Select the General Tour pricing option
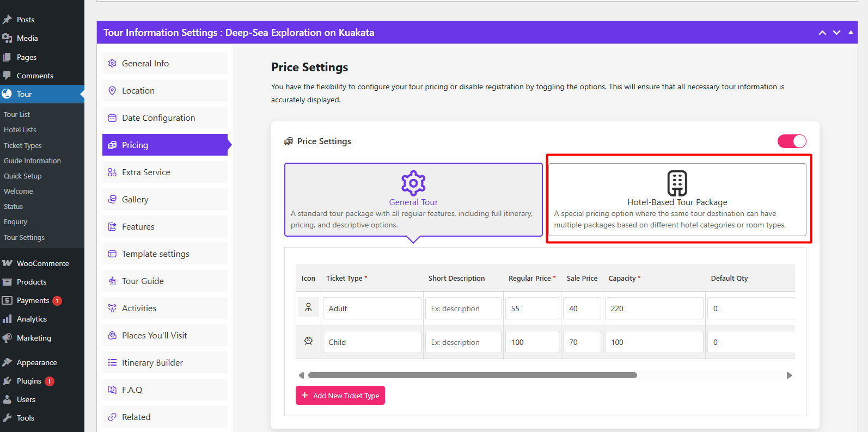Screen dimensions: 868x432 [x=413, y=200]
